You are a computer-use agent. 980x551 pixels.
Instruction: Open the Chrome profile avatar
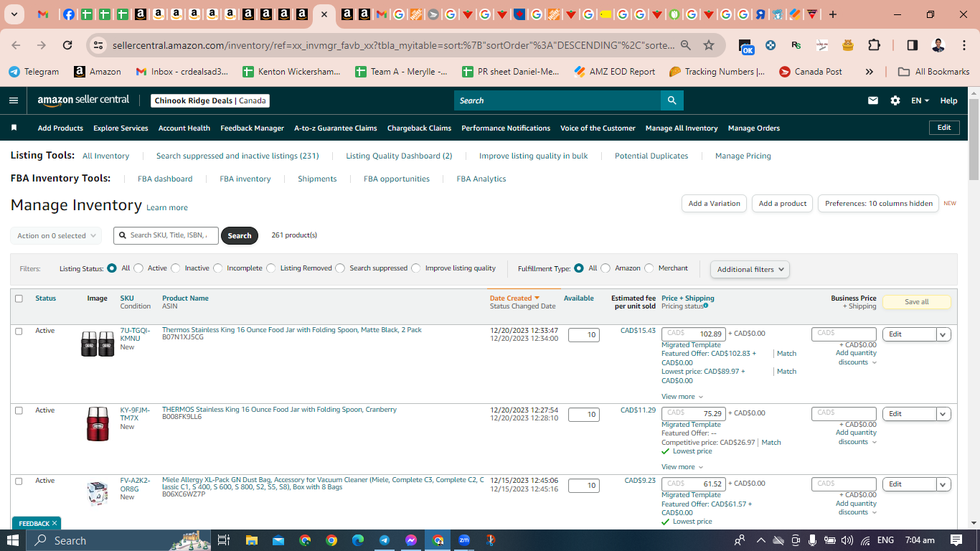pos(938,45)
